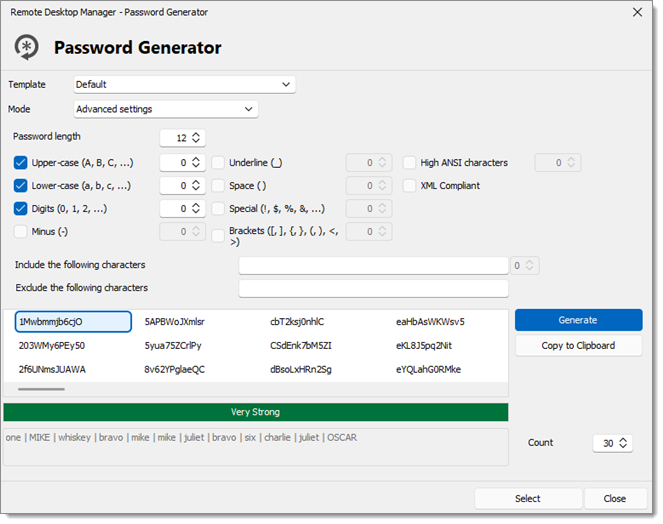Click the Digits minimum count stepper
The width and height of the screenshot is (663, 524).
(182, 209)
